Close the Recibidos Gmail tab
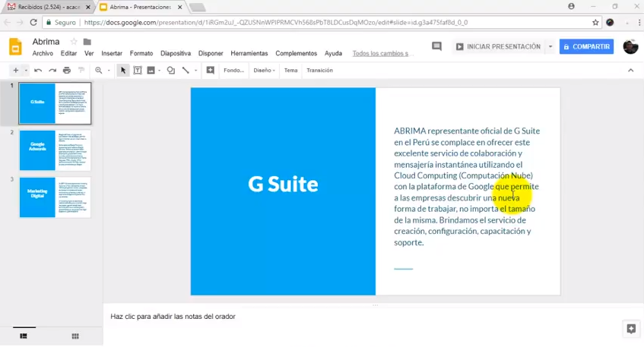The height and width of the screenshot is (347, 644). click(x=88, y=7)
